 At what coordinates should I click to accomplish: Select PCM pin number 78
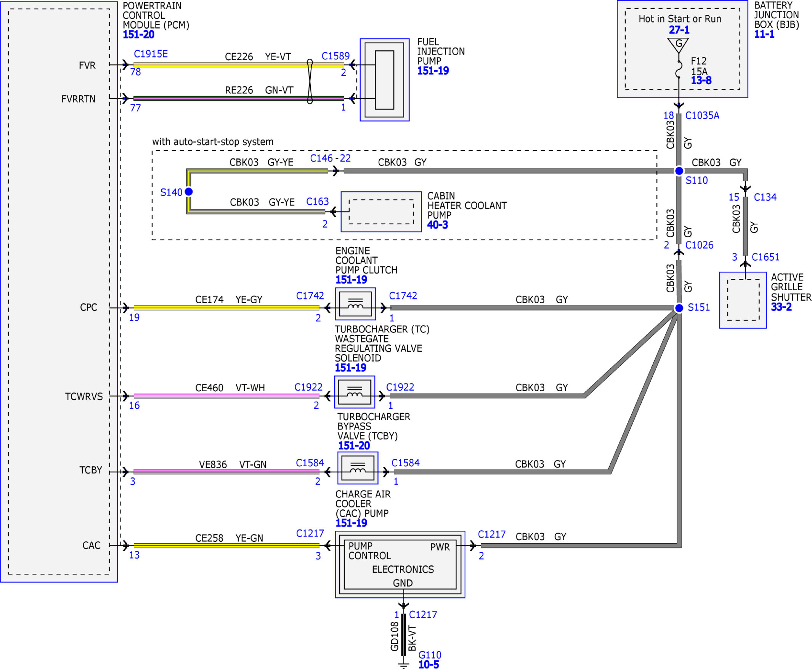coord(135,72)
